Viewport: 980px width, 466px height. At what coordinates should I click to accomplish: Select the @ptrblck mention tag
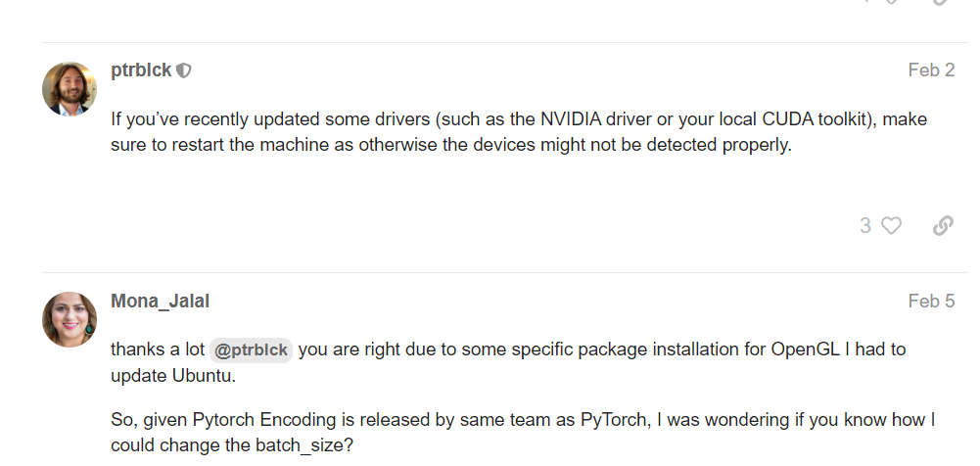point(251,349)
